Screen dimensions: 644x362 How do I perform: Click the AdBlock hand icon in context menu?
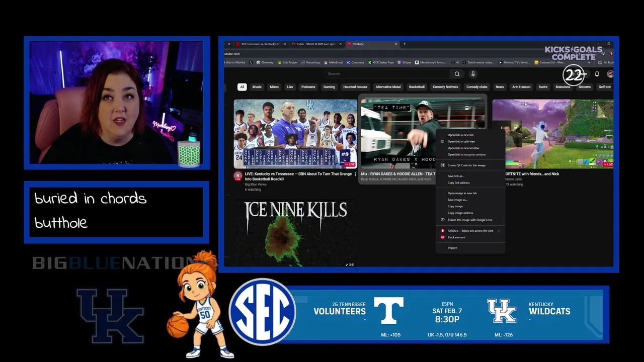pos(443,231)
